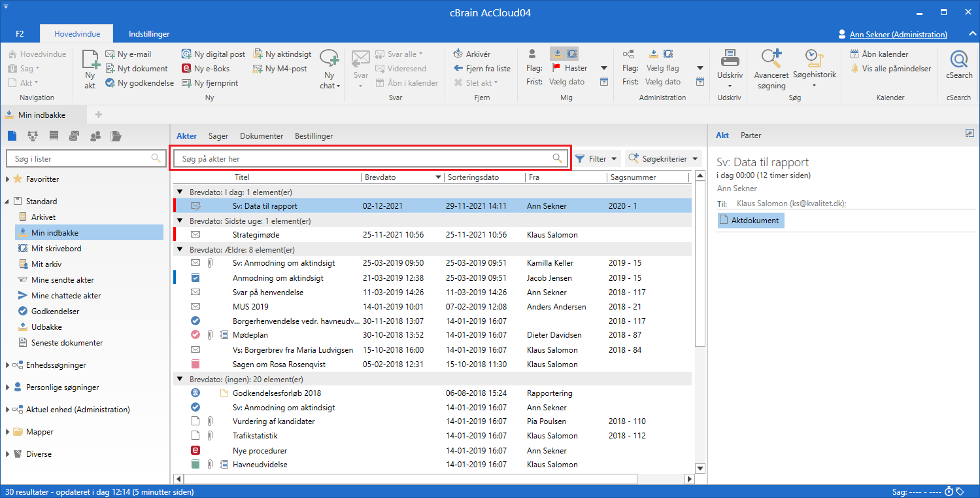Click Arkivér in the ribbon
Image resolution: width=980 pixels, height=498 pixels.
(x=472, y=54)
